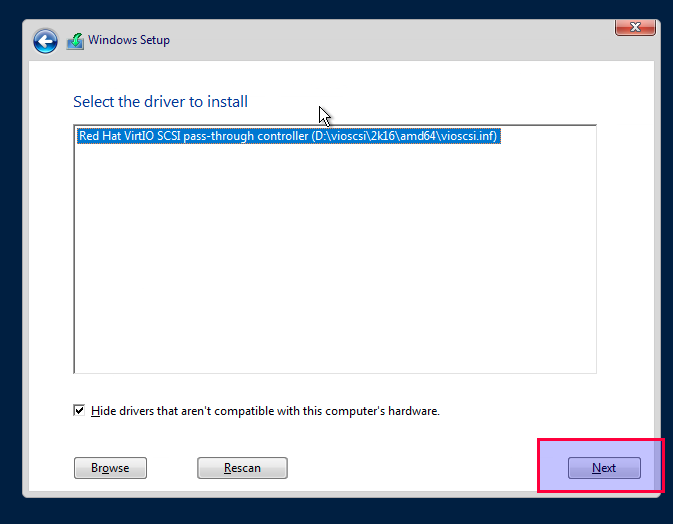Click Next to install the driver
673x524 pixels.
(604, 468)
